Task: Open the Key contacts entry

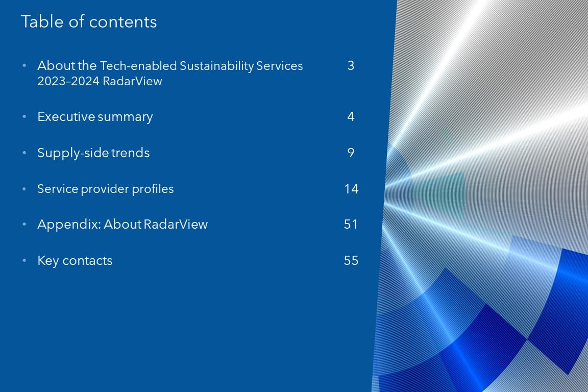Action: pyautogui.click(x=75, y=261)
